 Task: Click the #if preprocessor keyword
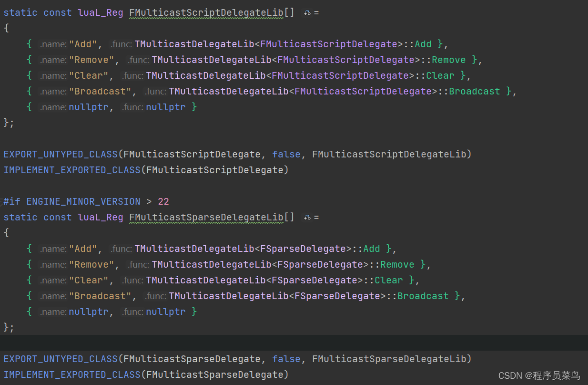[12, 201]
